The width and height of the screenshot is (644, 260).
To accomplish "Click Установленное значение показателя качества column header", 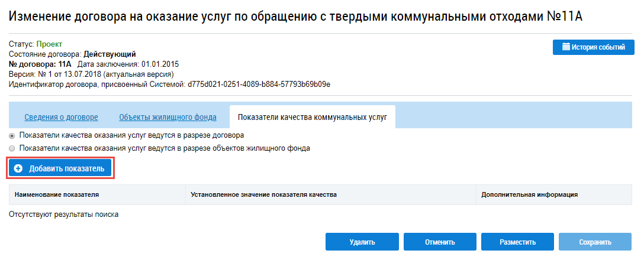I will tap(263, 194).
